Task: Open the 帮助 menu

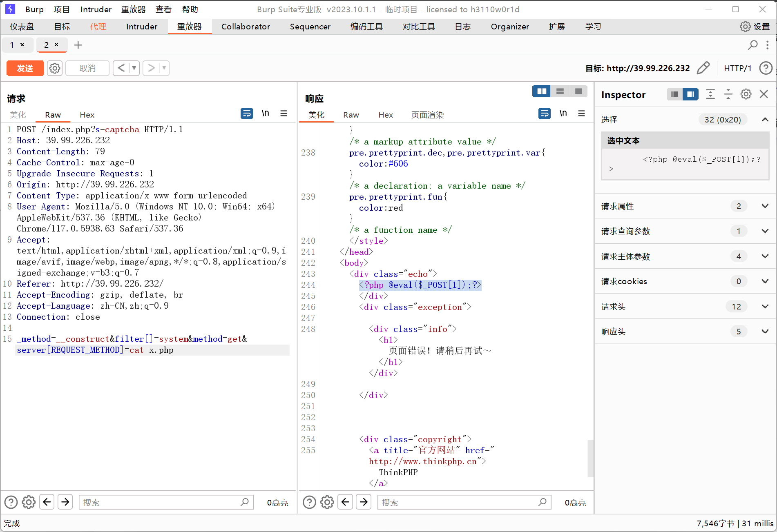Action: tap(190, 9)
